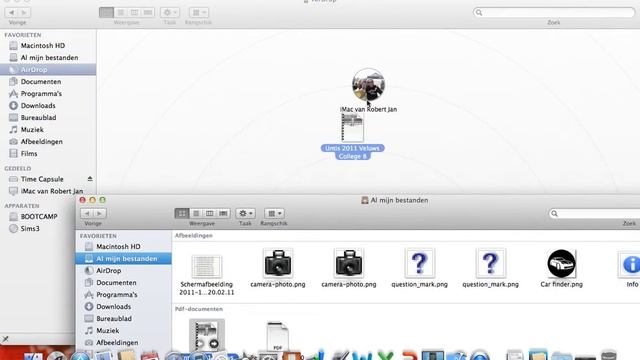Switch Al mijn bestanden to column view
640x360 pixels.
click(x=209, y=213)
